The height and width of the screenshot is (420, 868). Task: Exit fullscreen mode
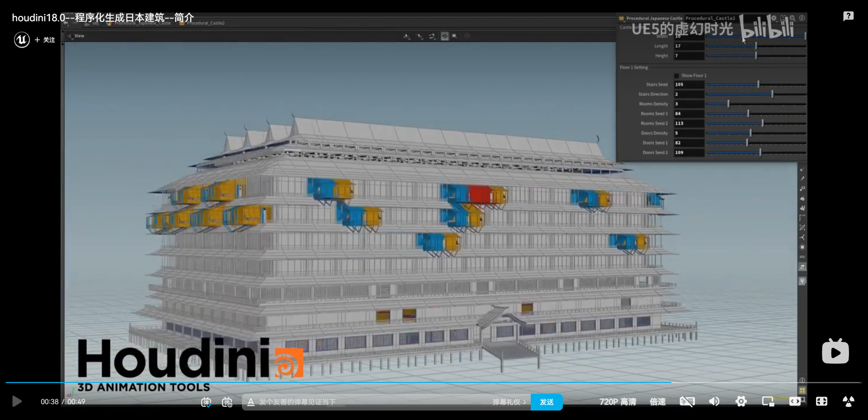coord(849,401)
